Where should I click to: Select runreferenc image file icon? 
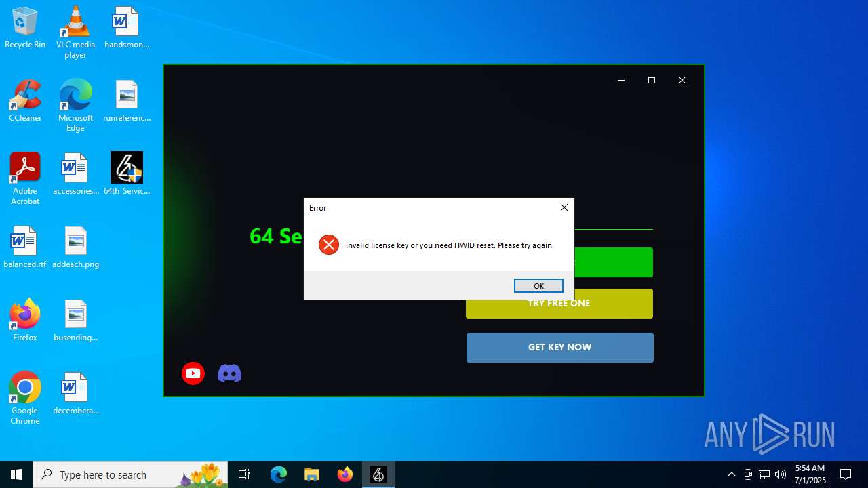[x=126, y=101]
